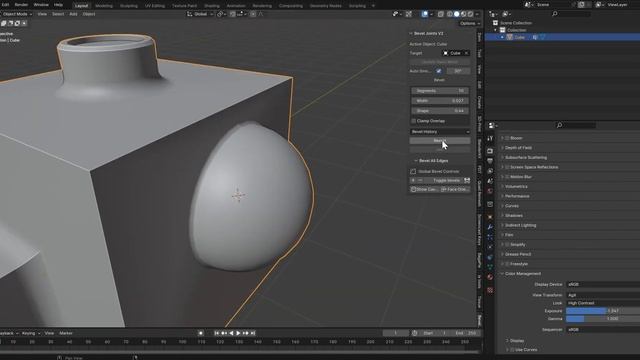Switch to the UV Editing workspace tab
640x360 pixels.
click(155, 6)
